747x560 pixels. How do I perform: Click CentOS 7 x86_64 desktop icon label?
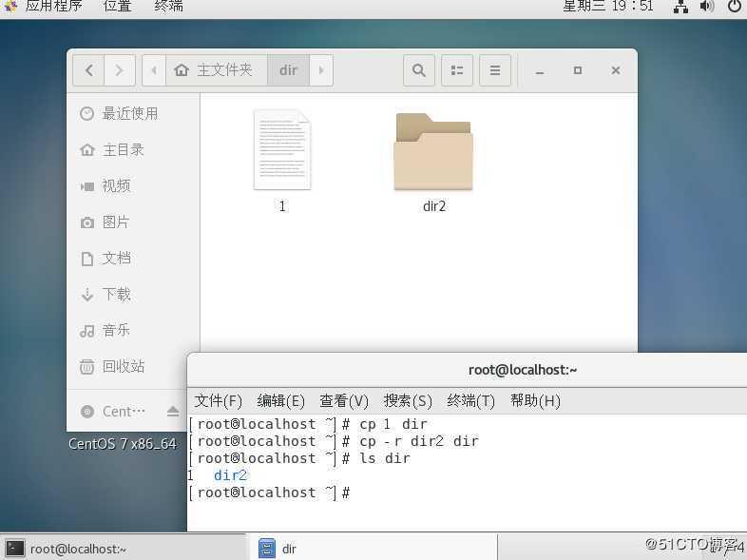point(123,444)
